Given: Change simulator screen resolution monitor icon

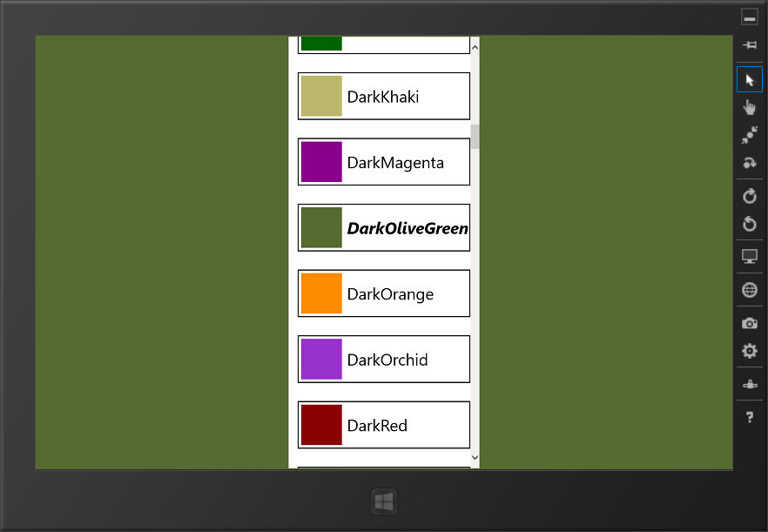Looking at the screenshot, I should click(750, 256).
